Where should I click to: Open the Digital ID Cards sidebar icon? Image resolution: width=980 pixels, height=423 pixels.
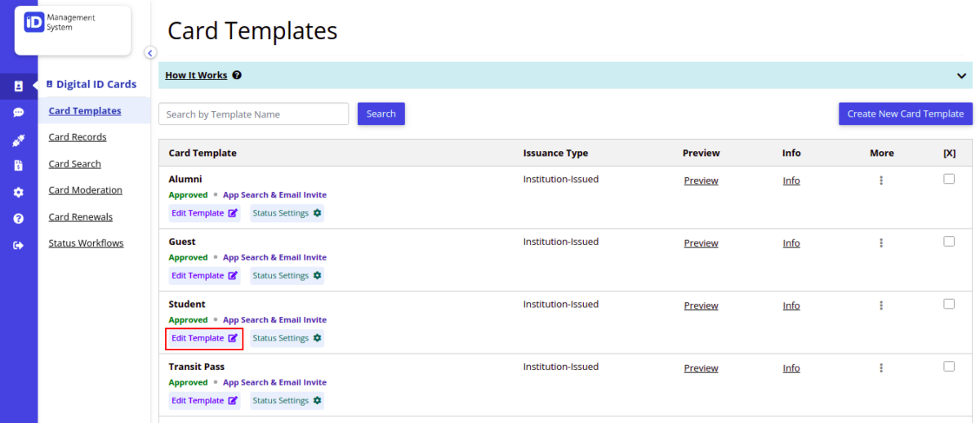[x=18, y=86]
